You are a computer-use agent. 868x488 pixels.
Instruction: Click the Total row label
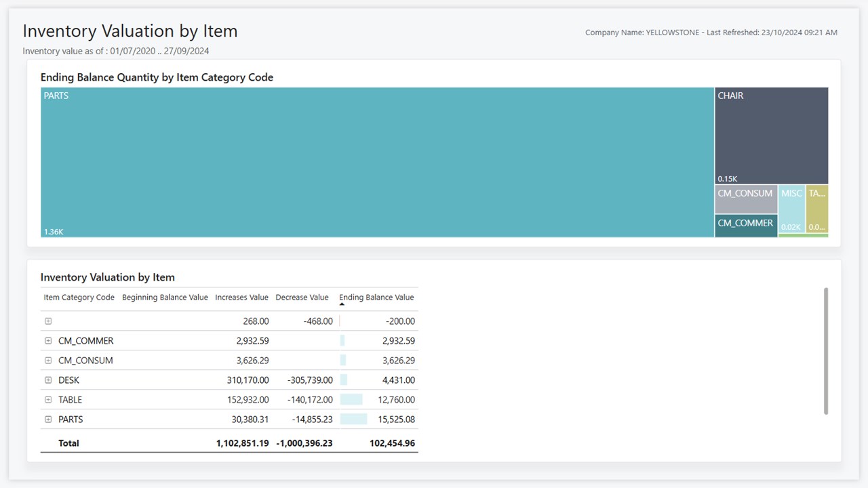[x=68, y=443]
